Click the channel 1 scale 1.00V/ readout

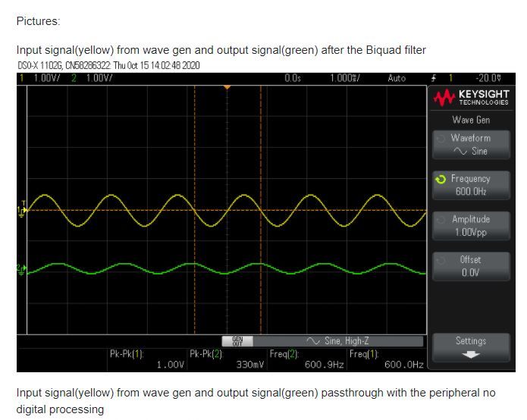47,78
